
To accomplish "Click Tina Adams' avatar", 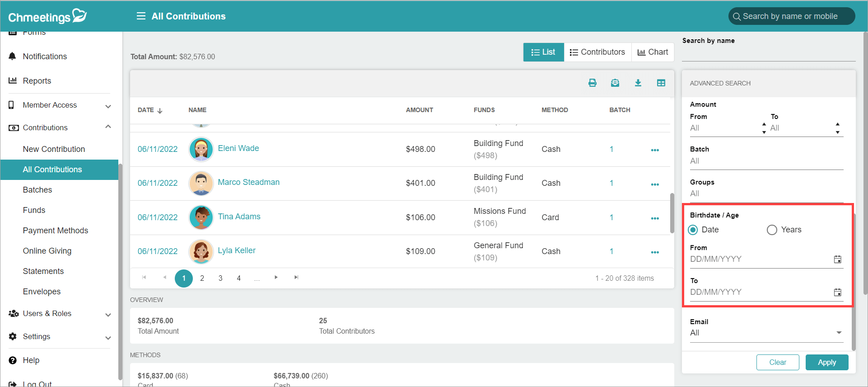I will 201,217.
